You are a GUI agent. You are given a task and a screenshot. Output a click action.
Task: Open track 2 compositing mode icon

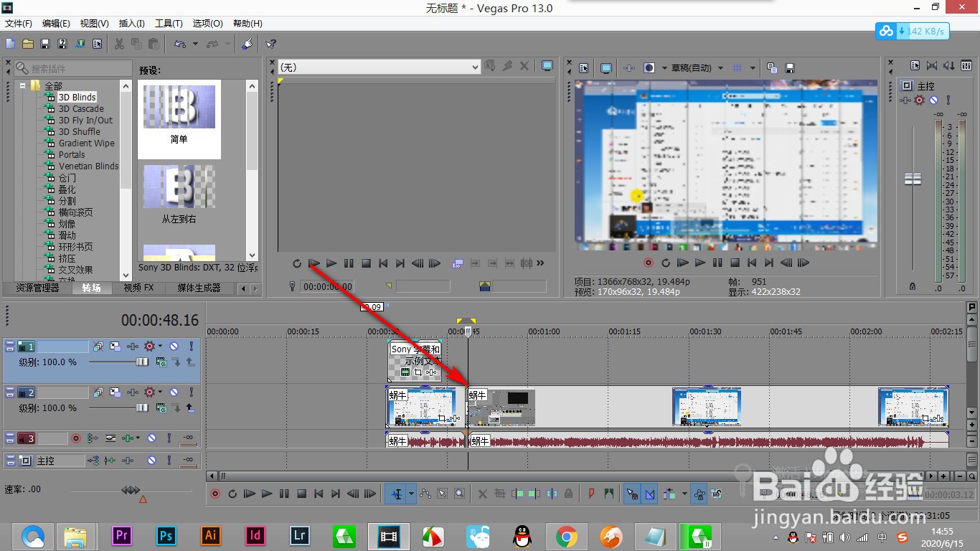[x=161, y=408]
